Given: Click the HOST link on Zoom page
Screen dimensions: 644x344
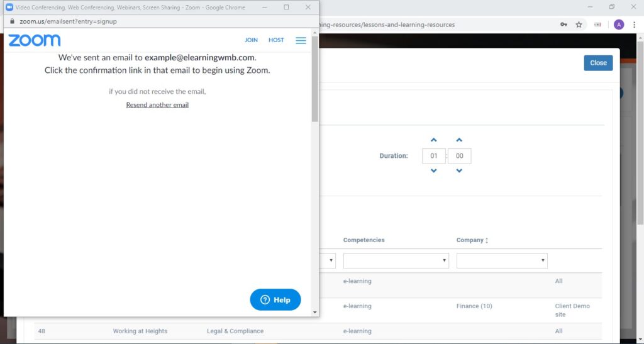Looking at the screenshot, I should point(276,40).
